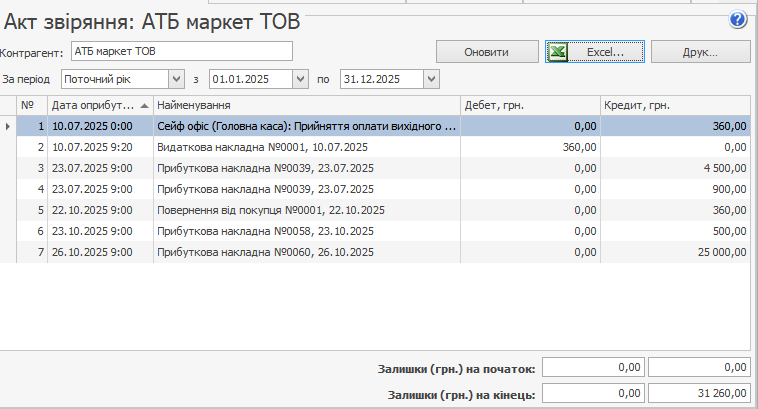Sort by Дебет, грн. column header
Screen dimensions: 758x409
(x=529, y=105)
